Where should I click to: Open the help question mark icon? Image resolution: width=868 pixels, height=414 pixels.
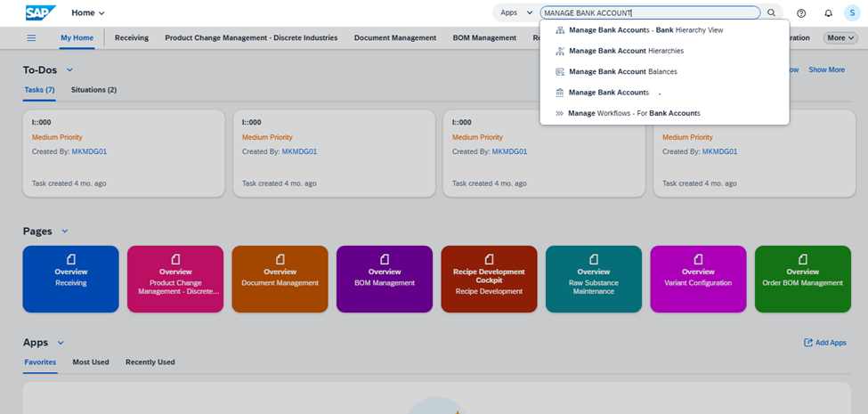801,13
